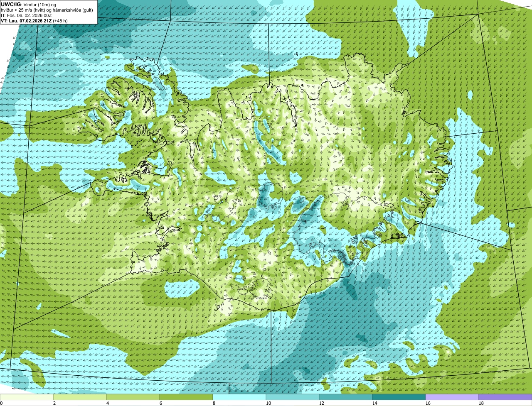Click the 4–6 m/s legend color band

click(133, 397)
